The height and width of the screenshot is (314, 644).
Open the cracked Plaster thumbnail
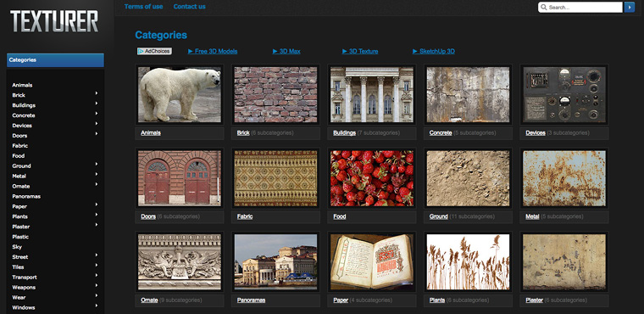pos(563,261)
